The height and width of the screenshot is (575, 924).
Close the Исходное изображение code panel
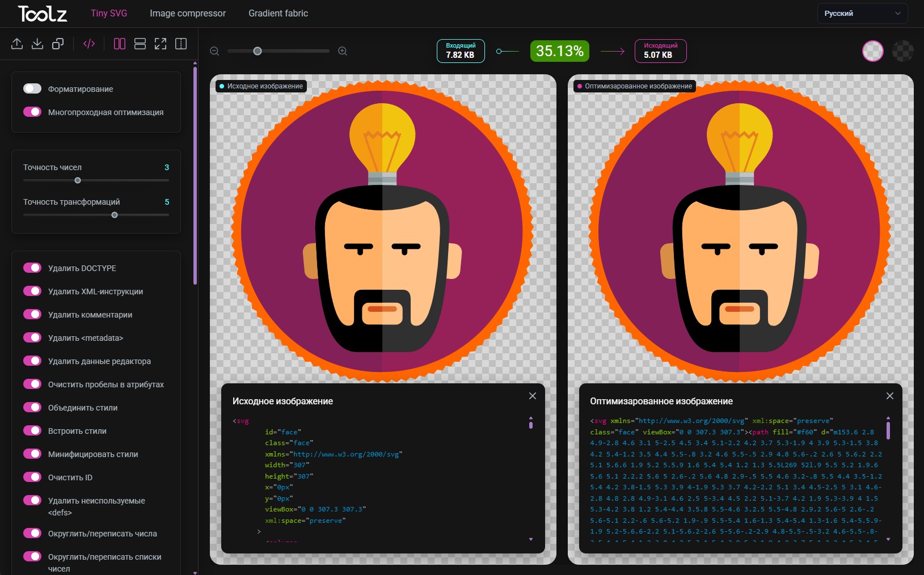click(532, 396)
